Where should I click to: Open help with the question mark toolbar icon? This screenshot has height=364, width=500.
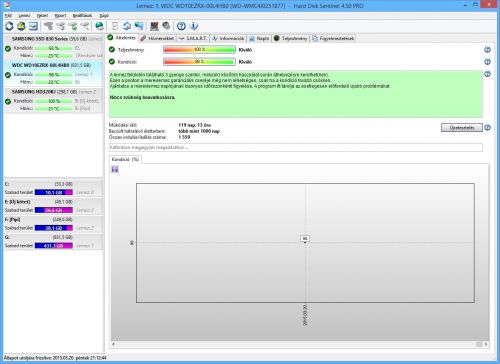coord(181,26)
